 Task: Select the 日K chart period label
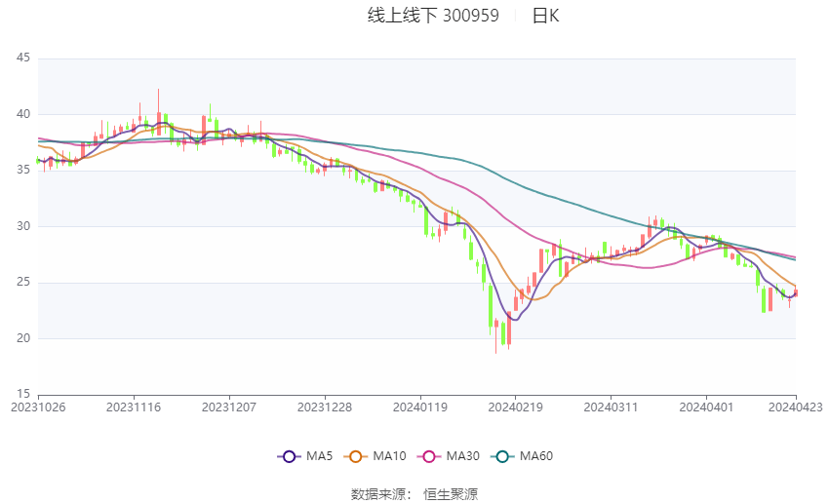coord(545,16)
